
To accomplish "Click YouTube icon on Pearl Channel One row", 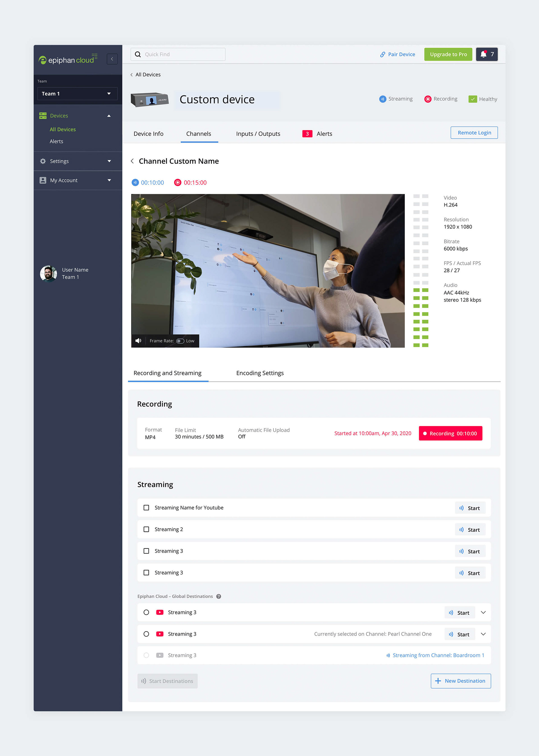I will (160, 634).
